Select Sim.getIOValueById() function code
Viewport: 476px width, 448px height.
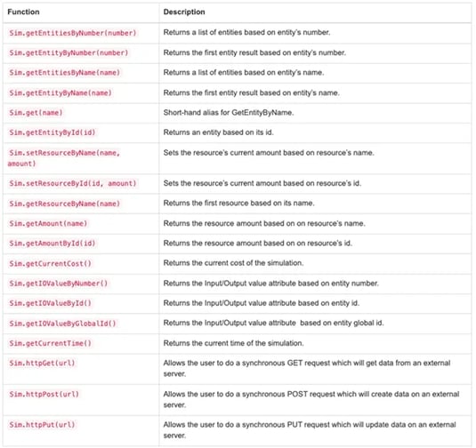50,303
